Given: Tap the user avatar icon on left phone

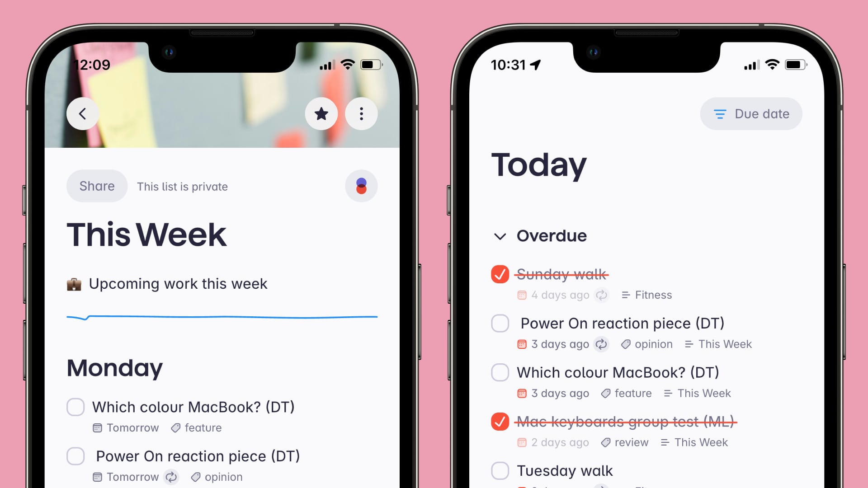Looking at the screenshot, I should click(x=361, y=186).
